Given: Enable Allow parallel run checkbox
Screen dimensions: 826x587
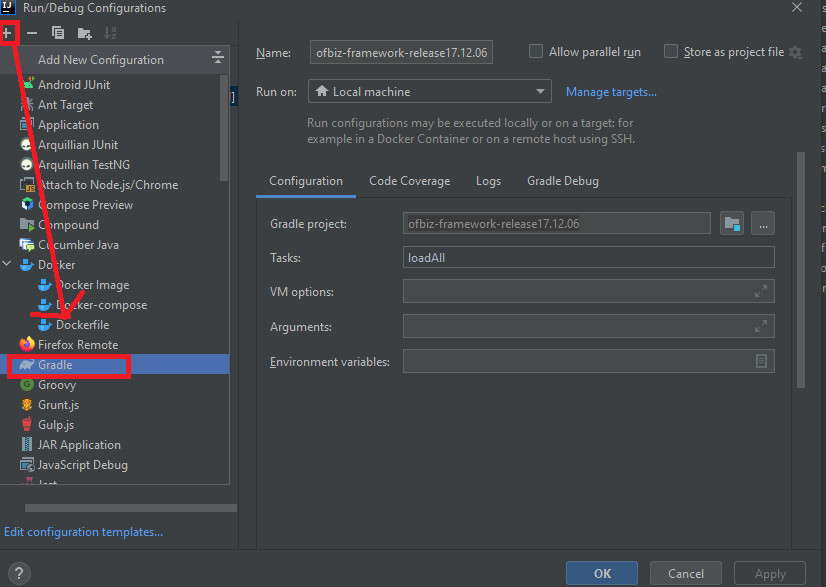Looking at the screenshot, I should click(536, 52).
